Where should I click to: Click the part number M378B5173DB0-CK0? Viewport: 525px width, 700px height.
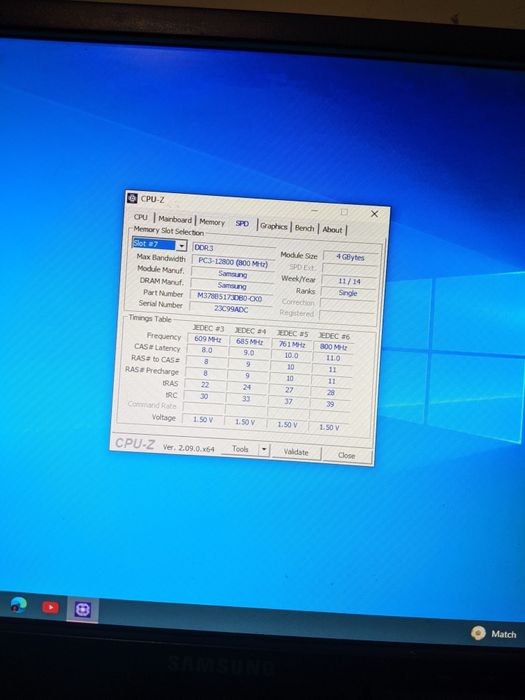230,297
